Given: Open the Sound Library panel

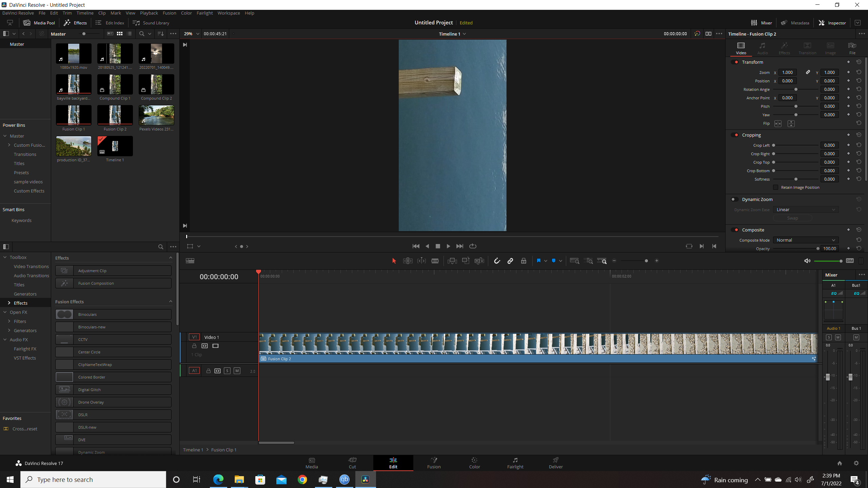Looking at the screenshot, I should [x=151, y=23].
